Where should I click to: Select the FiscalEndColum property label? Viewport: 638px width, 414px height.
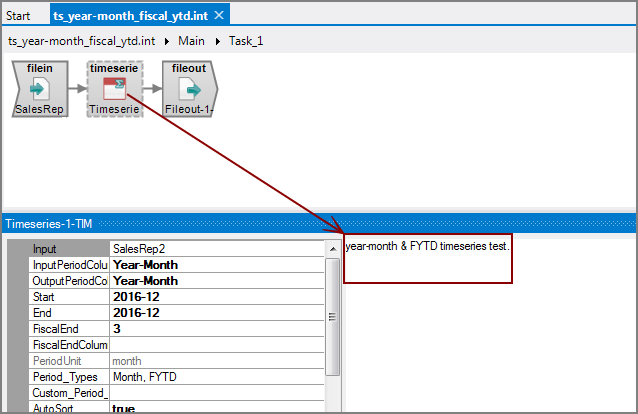[x=69, y=345]
